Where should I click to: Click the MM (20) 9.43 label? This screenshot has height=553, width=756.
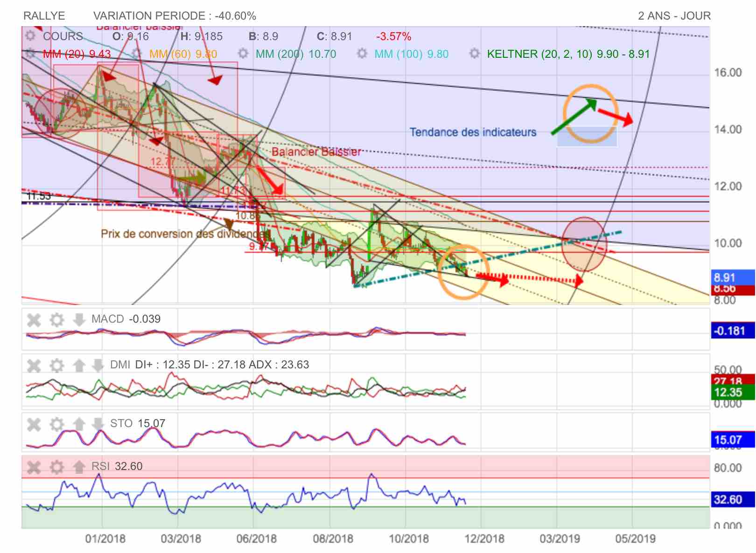pyautogui.click(x=77, y=54)
